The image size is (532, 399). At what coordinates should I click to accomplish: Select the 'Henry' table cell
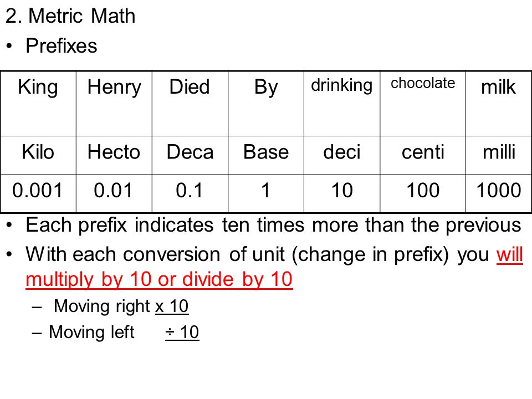(114, 104)
